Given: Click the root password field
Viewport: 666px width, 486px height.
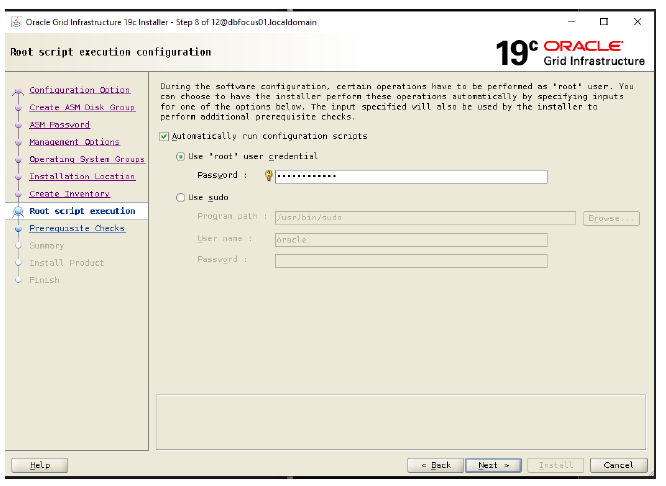Looking at the screenshot, I should pyautogui.click(x=411, y=177).
